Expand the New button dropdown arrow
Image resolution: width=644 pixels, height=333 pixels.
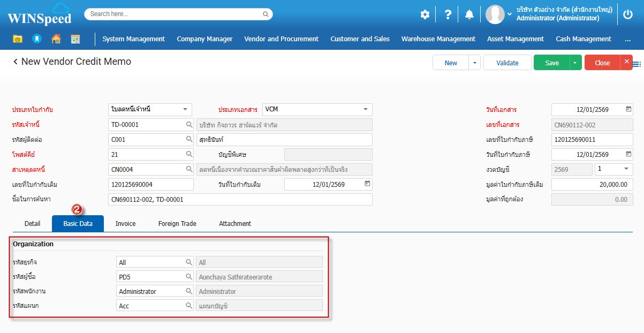click(x=474, y=63)
